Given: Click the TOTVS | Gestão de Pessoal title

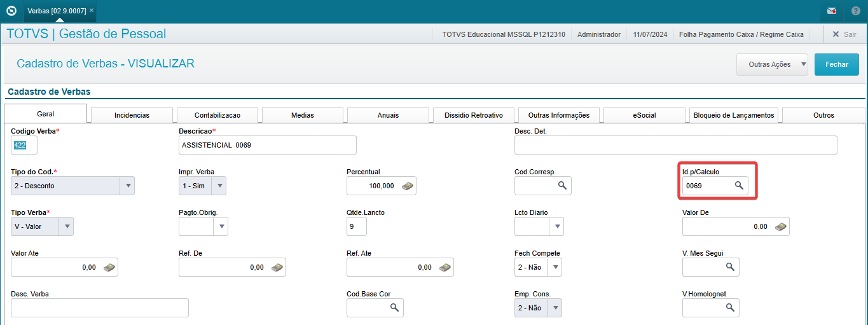Looking at the screenshot, I should click(86, 34).
